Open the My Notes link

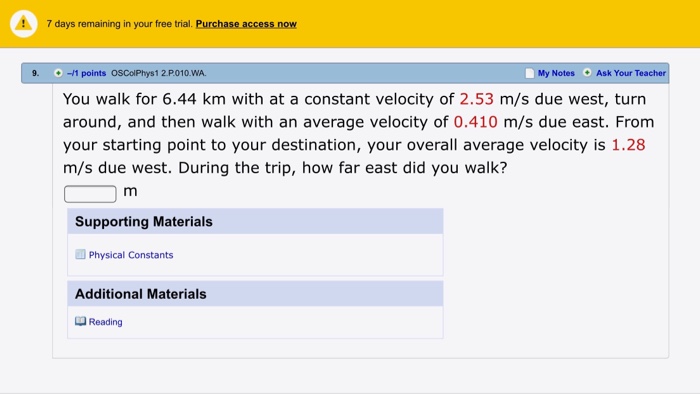click(556, 73)
